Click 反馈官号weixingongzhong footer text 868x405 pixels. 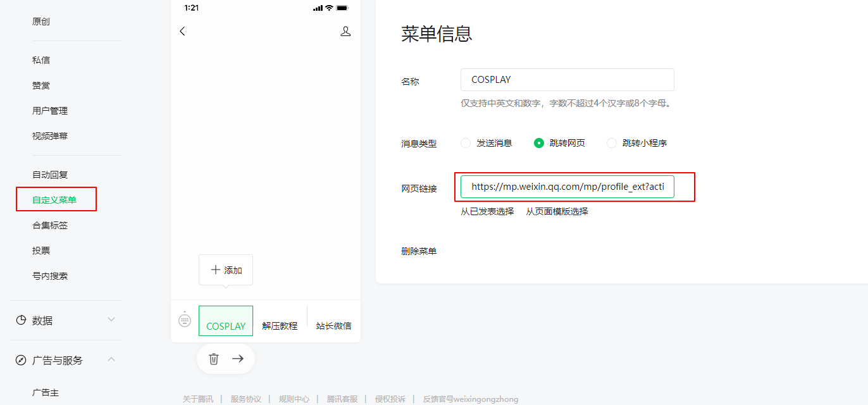[471, 399]
